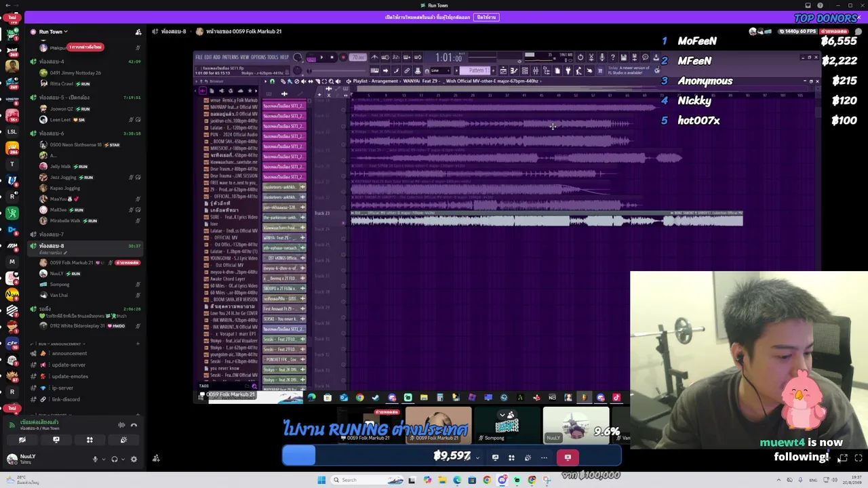Image resolution: width=868 pixels, height=488 pixels.
Task: Join voice channel ห้องสอบ-6
Action: [52, 133]
